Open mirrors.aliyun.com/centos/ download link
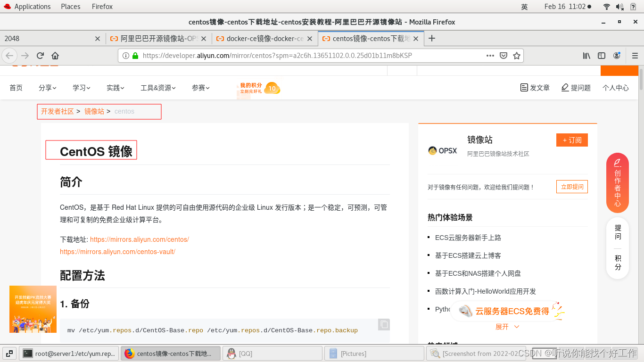644x362 pixels. (x=140, y=239)
